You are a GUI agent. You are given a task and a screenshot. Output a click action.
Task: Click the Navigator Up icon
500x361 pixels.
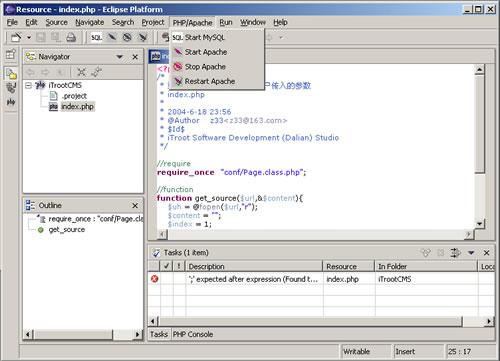(60, 72)
